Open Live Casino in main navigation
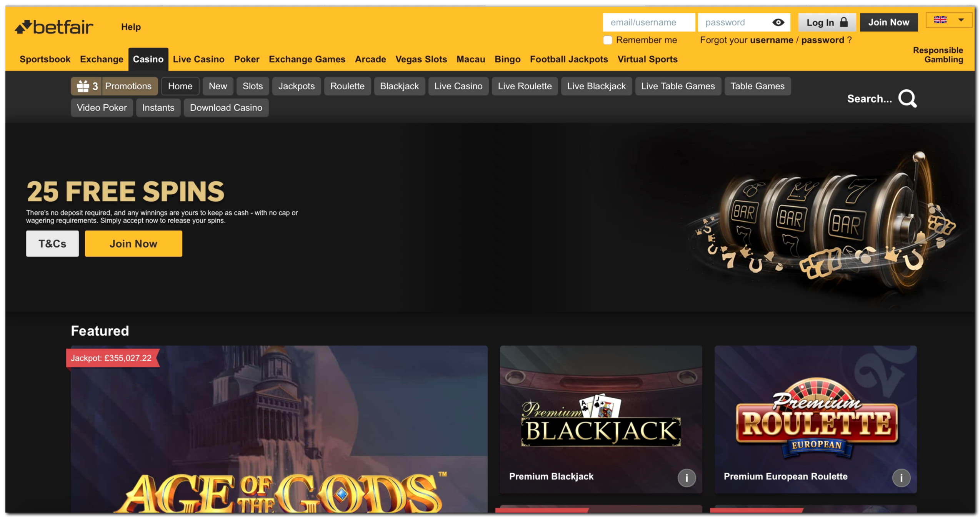 click(198, 59)
